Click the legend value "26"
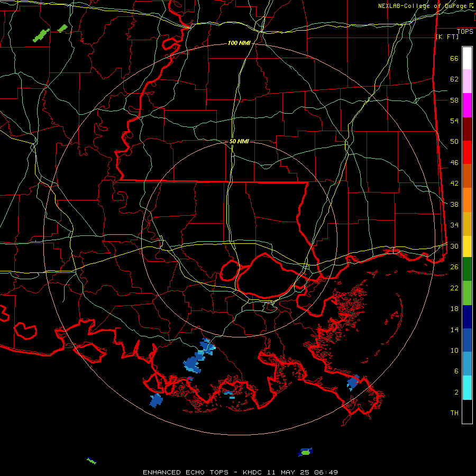 454,267
